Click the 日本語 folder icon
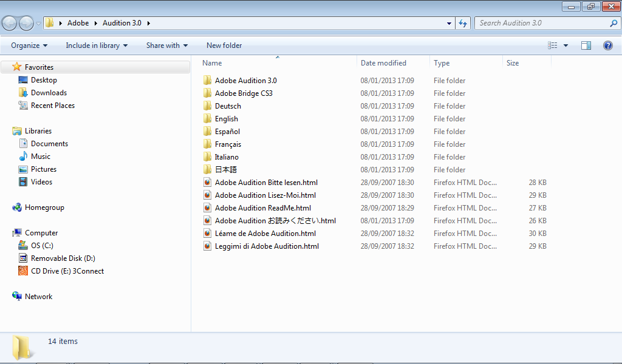 pos(207,169)
